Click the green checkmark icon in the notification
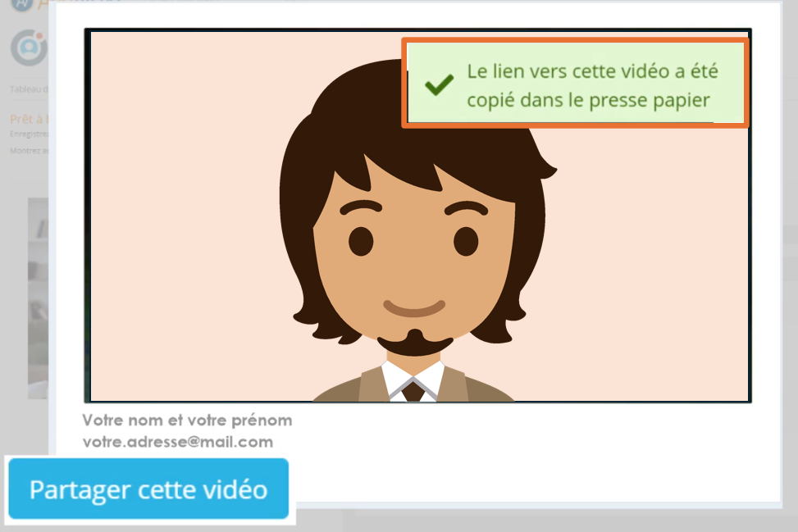Viewport: 798px width, 532px height. coord(439,84)
